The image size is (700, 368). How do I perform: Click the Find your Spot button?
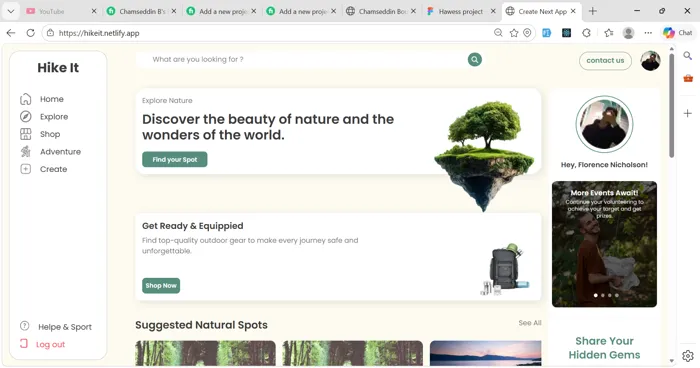(x=175, y=159)
